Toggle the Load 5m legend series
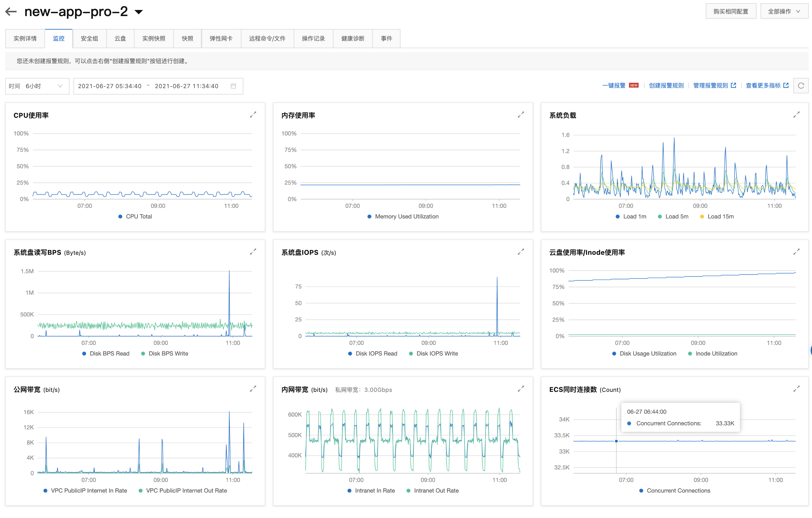Viewport: 812px width, 518px height. 673,216
